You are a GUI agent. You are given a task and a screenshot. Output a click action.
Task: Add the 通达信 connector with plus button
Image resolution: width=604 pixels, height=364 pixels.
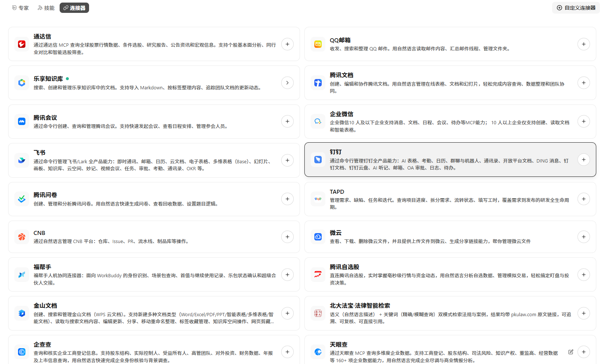[x=287, y=44]
